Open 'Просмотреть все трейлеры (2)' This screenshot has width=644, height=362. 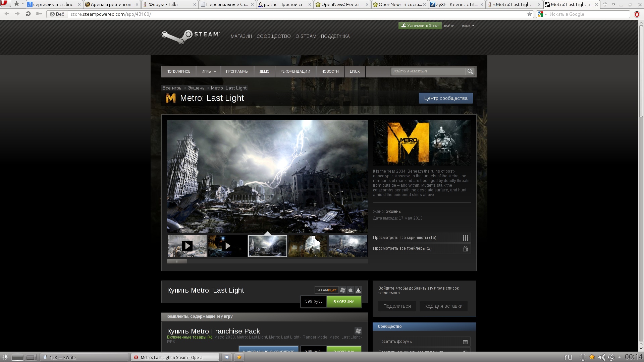point(422,248)
